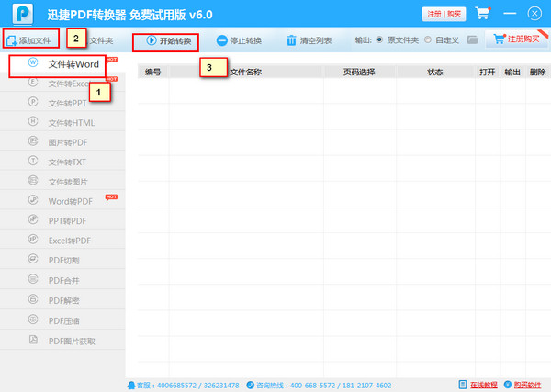
Task: Open the 在线教程 online tutorial link
Action: (484, 385)
